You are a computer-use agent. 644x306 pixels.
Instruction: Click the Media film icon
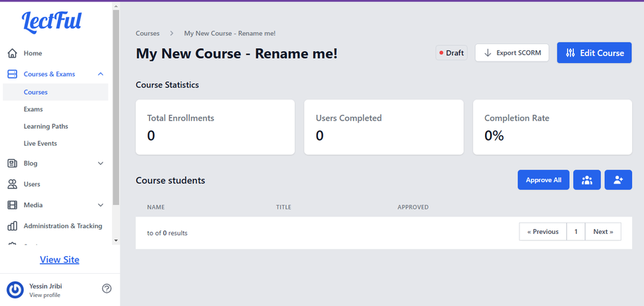[12, 205]
